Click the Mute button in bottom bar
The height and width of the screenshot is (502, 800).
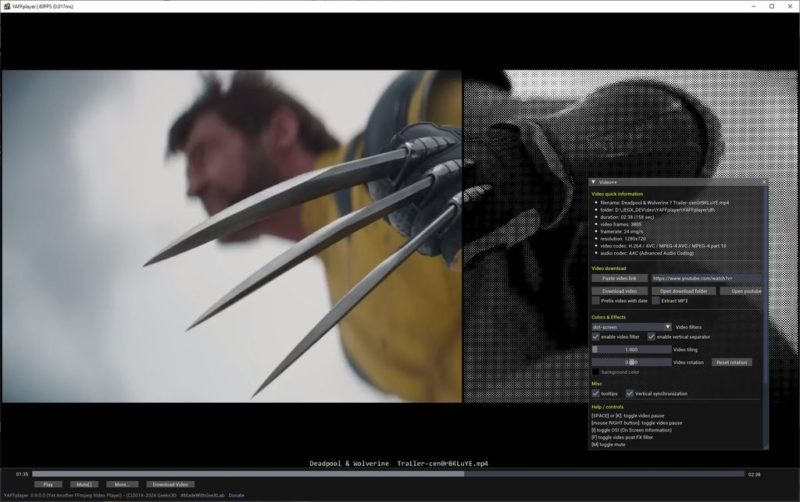84,485
